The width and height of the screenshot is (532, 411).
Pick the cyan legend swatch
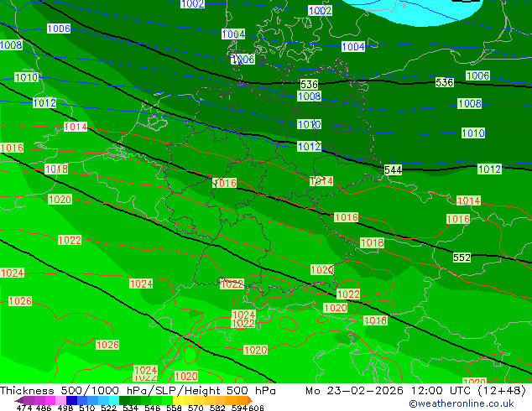coord(114,400)
